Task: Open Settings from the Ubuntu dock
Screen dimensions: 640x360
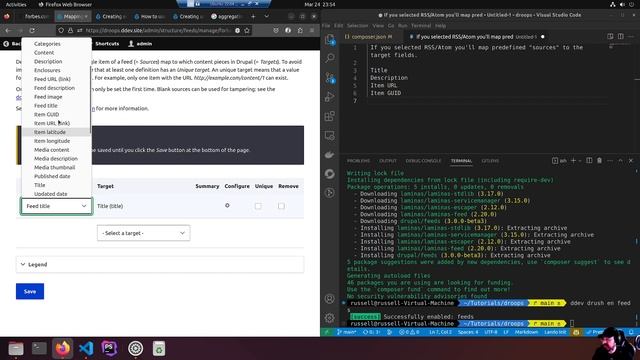Action: pyautogui.click(x=135, y=348)
